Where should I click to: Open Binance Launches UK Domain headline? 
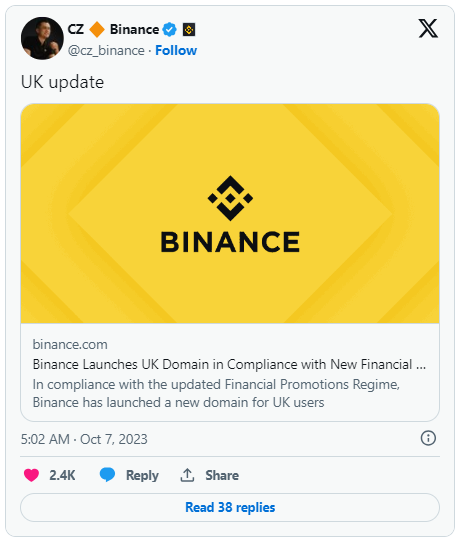[229, 364]
